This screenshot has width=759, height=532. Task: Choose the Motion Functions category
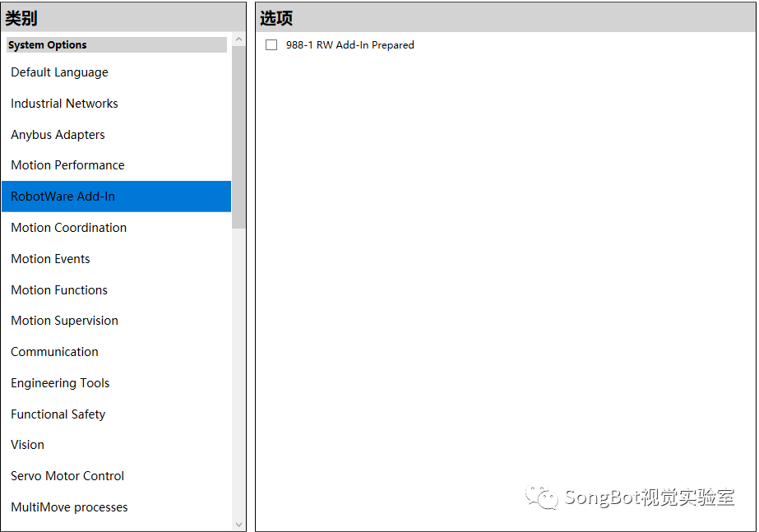[x=117, y=289]
